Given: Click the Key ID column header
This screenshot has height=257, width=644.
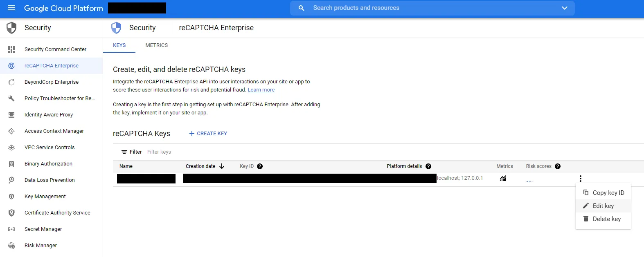Looking at the screenshot, I should pyautogui.click(x=247, y=166).
